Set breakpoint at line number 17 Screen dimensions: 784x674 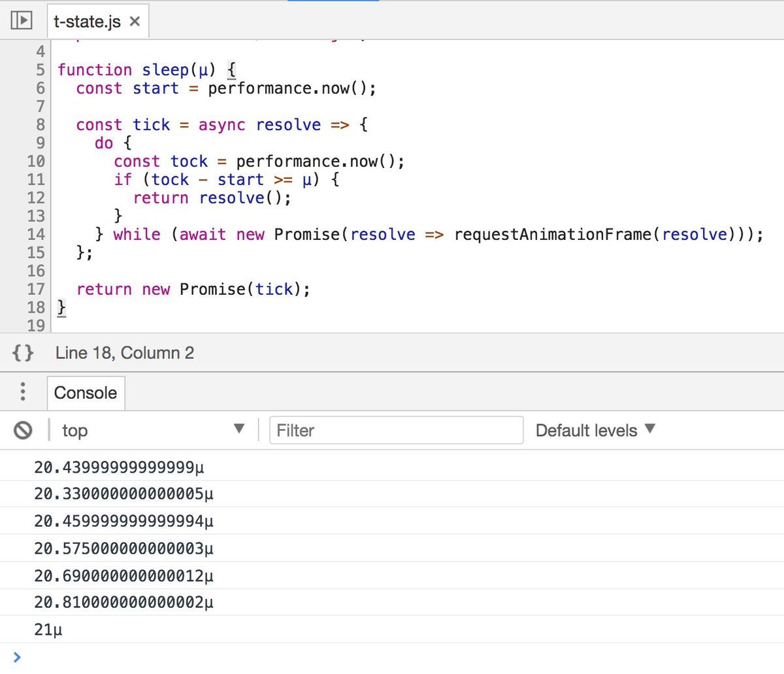36,290
